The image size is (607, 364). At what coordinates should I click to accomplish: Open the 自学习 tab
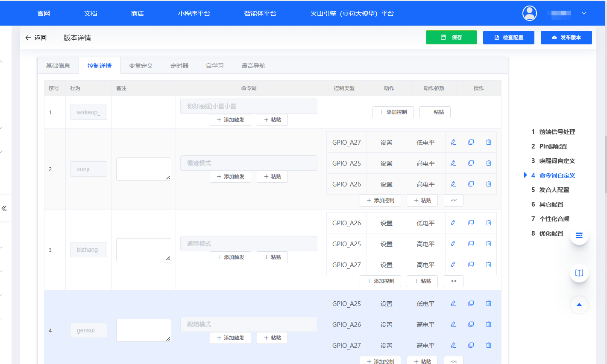(x=215, y=66)
